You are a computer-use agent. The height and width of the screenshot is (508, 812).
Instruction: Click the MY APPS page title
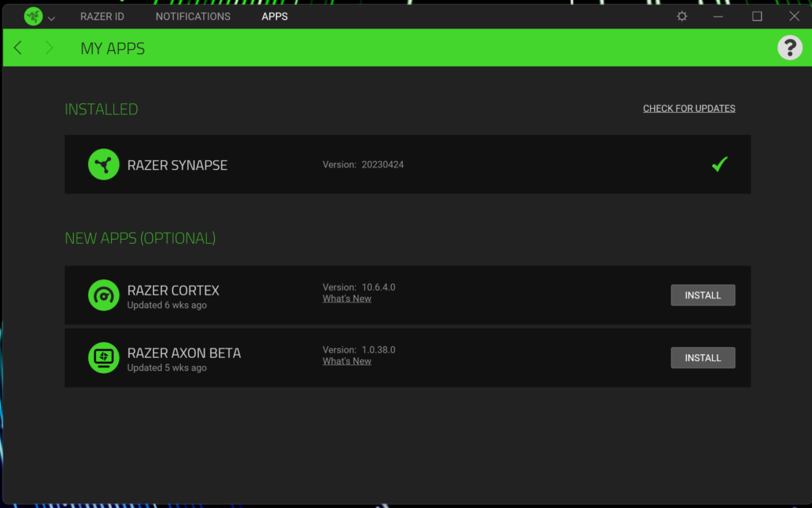113,48
